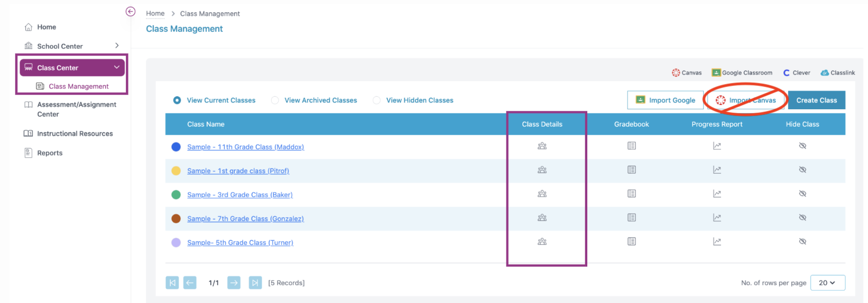View progress report for 3rd Grade Class

click(717, 194)
